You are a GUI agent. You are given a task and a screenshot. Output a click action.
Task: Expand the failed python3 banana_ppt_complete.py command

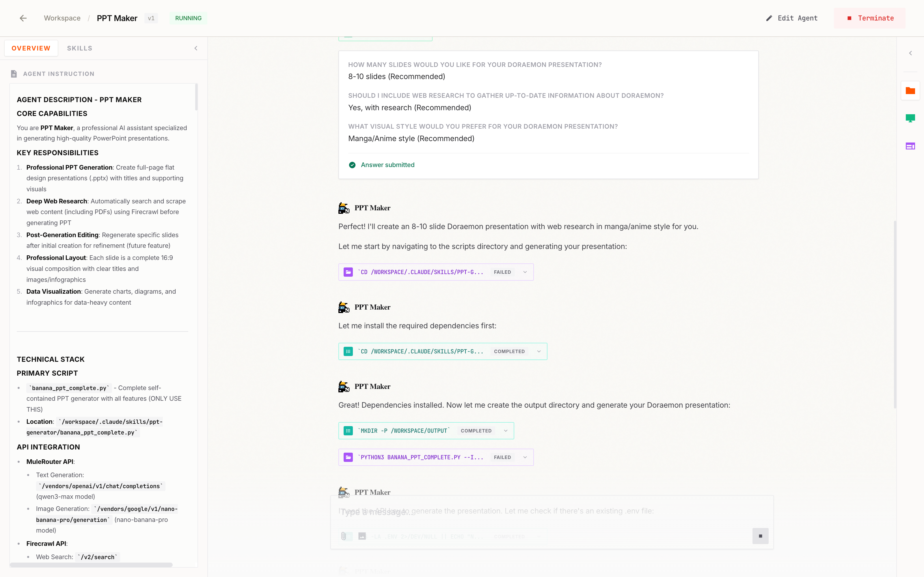pos(525,457)
